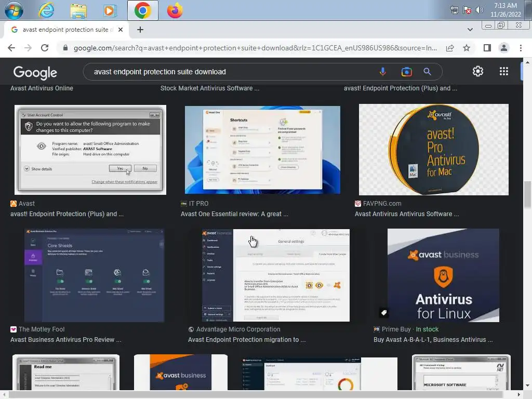Click the scrollbar up arrow

point(527,62)
